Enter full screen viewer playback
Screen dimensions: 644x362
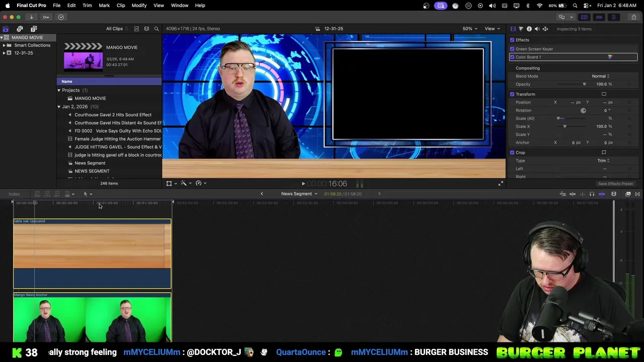pyautogui.click(x=501, y=184)
